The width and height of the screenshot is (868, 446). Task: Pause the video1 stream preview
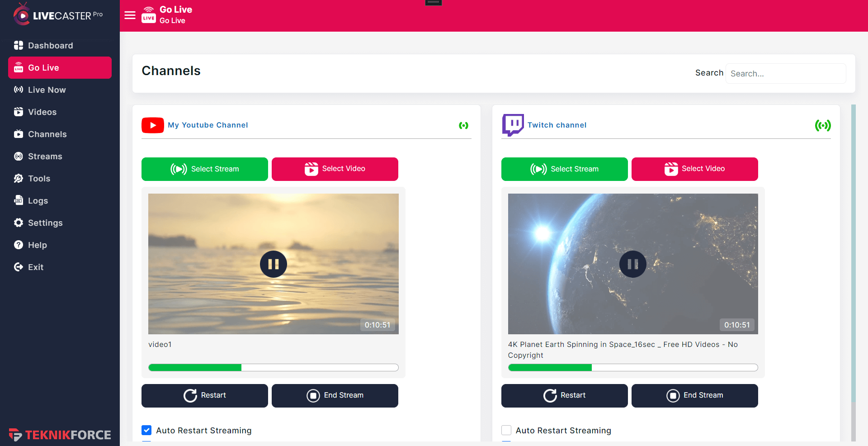[x=274, y=264]
